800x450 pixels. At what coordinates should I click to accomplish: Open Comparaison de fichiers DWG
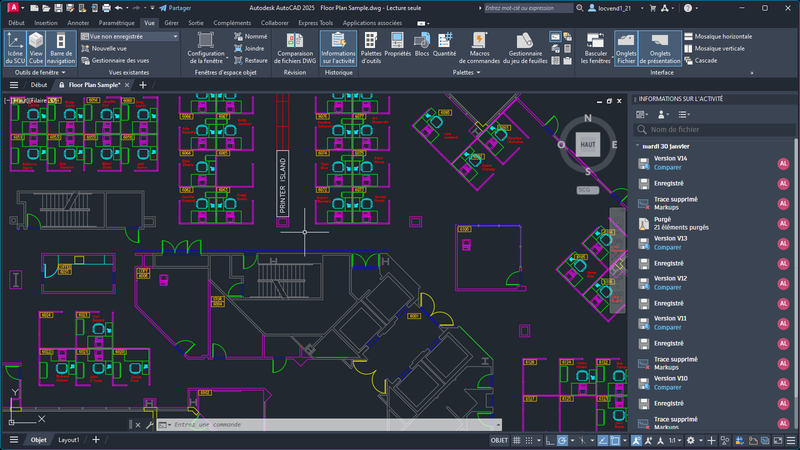[294, 48]
